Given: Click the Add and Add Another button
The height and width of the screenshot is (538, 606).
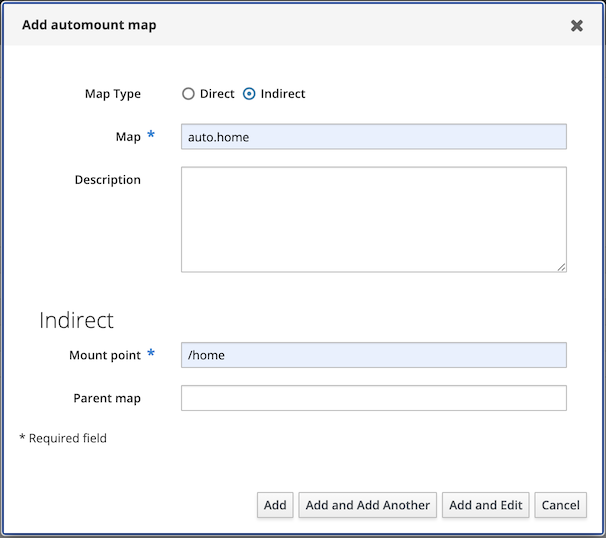Looking at the screenshot, I should tap(368, 505).
